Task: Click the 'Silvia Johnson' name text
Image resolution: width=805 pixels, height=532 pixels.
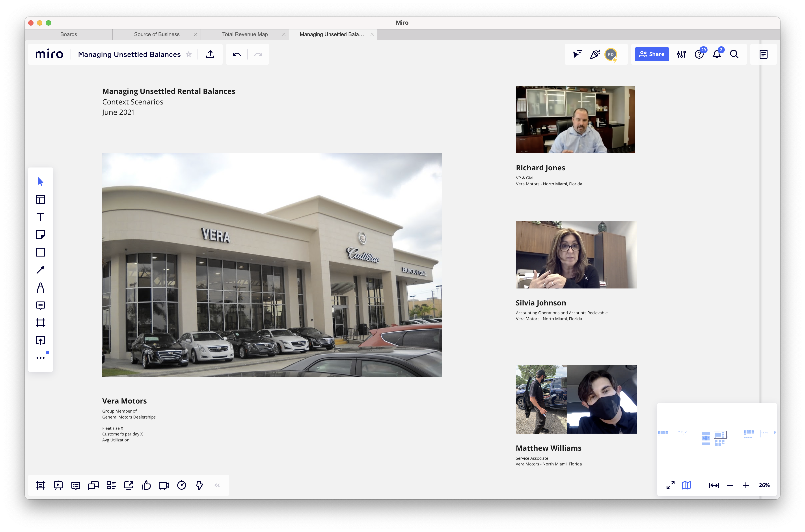Action: point(541,303)
